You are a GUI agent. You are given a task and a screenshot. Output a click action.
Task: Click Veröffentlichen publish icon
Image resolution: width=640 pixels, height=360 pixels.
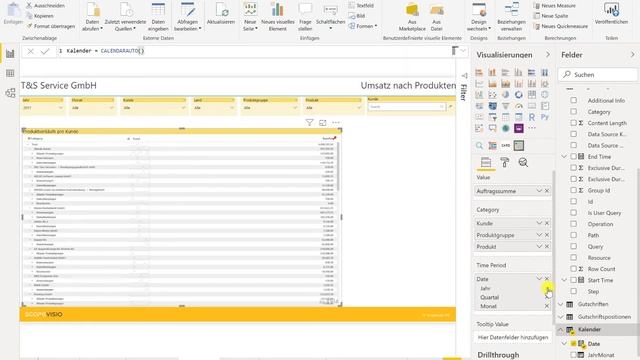(x=611, y=9)
